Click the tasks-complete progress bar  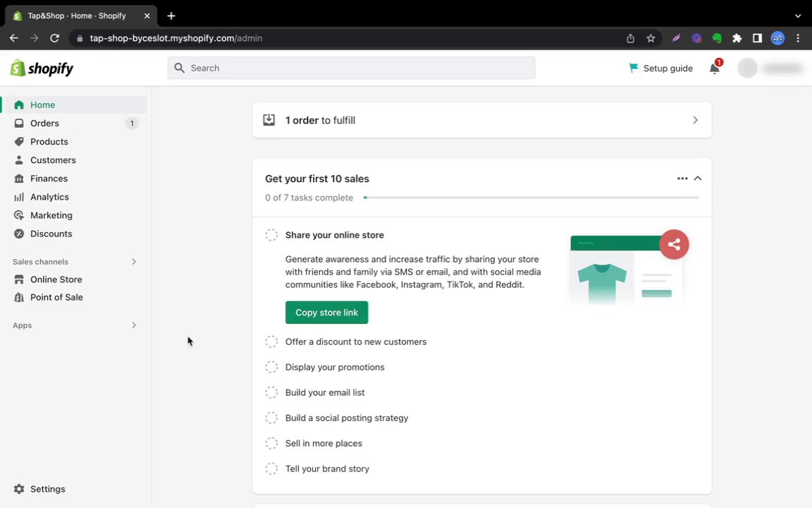coord(531,198)
